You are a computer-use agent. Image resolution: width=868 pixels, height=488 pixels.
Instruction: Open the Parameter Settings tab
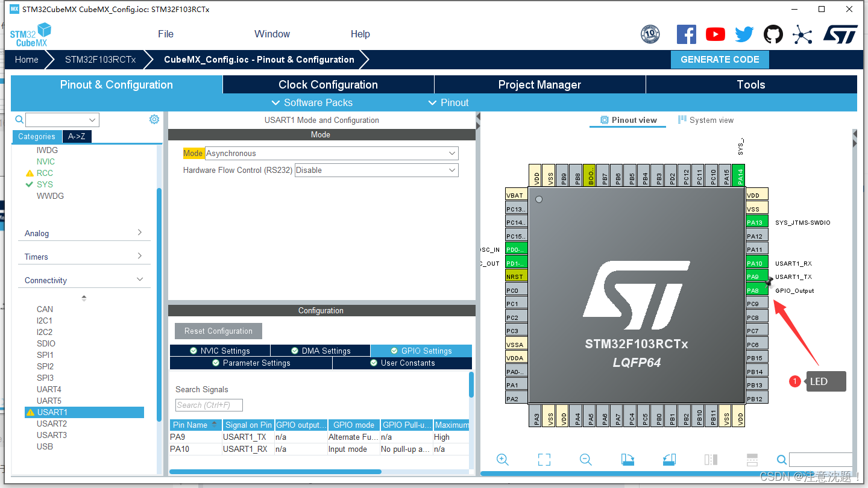point(251,363)
